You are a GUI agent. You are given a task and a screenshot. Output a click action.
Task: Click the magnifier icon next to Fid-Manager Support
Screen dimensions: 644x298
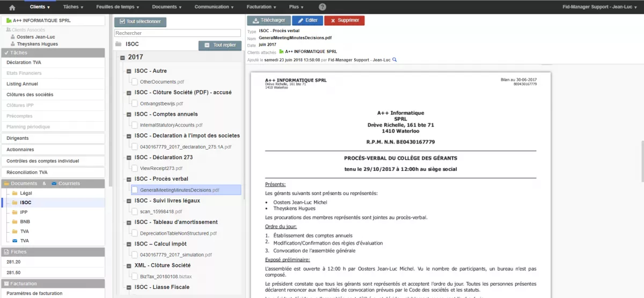point(394,59)
